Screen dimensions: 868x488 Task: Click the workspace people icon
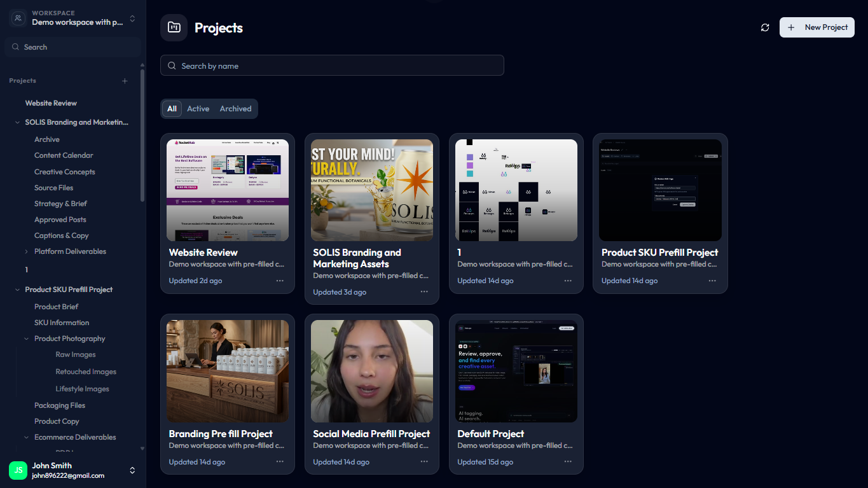click(18, 18)
